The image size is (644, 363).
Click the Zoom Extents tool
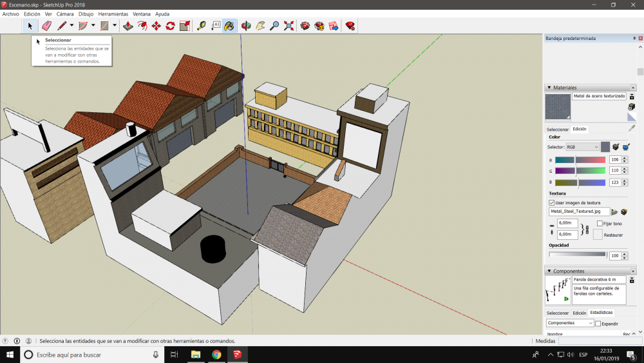coord(289,26)
